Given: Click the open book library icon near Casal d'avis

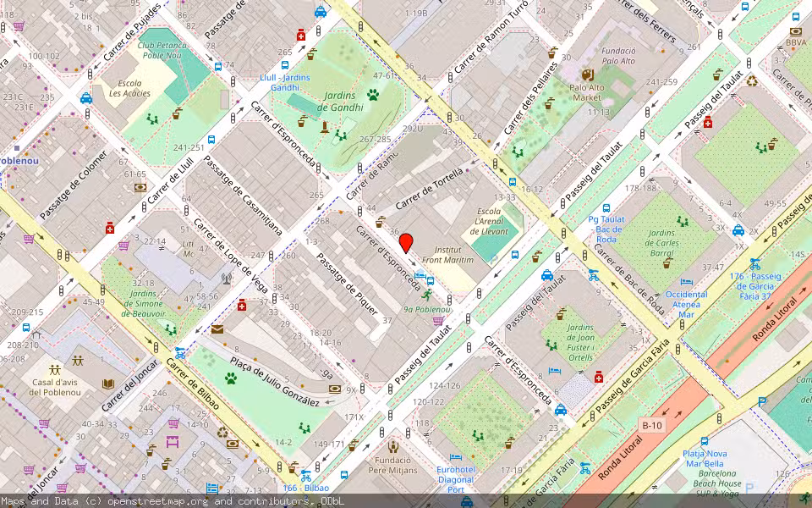Looking at the screenshot, I should pyautogui.click(x=107, y=384).
